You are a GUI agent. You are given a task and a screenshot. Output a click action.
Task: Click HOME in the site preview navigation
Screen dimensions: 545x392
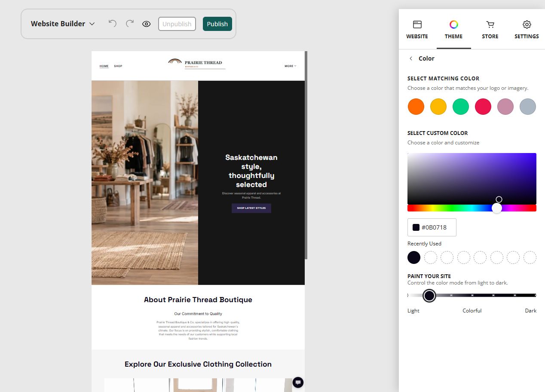104,66
